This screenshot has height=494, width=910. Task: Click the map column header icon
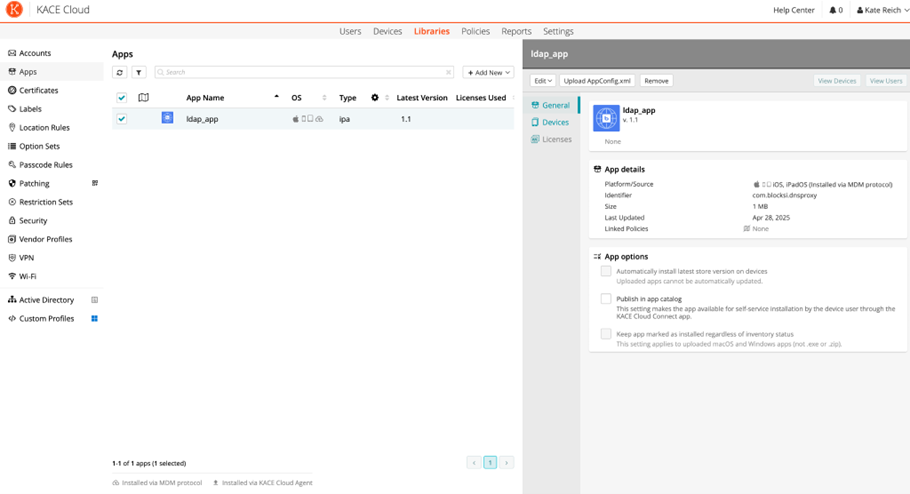pyautogui.click(x=143, y=98)
